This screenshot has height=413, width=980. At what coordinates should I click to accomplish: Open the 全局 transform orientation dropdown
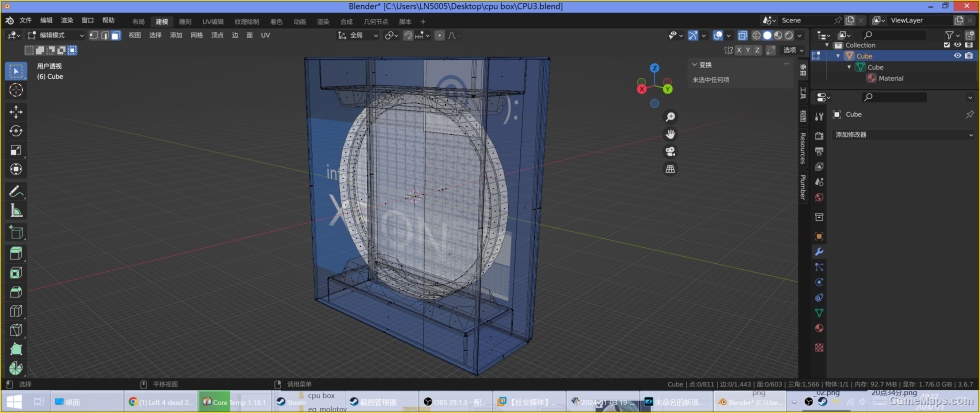point(358,36)
